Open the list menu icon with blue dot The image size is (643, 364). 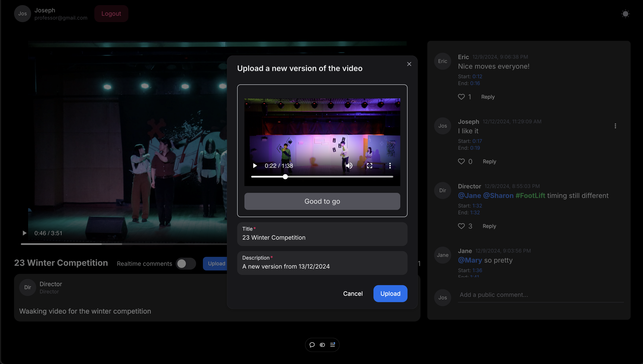[333, 345]
